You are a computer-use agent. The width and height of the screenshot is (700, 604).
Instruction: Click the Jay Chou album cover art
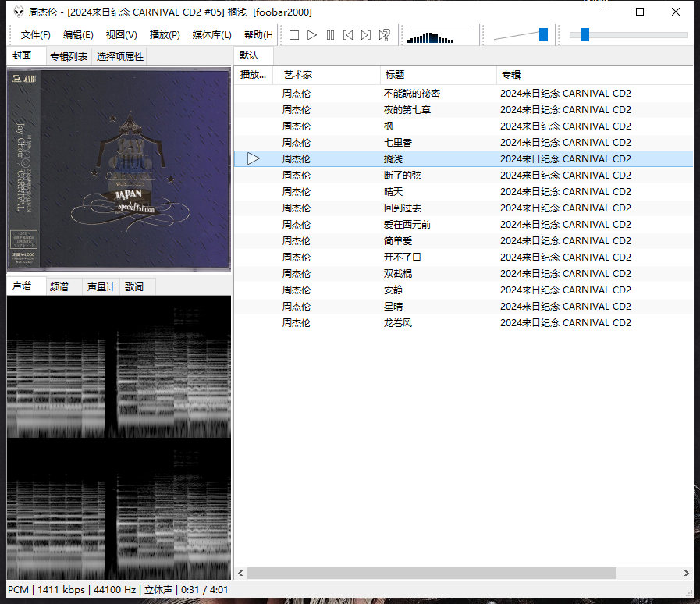pos(119,171)
